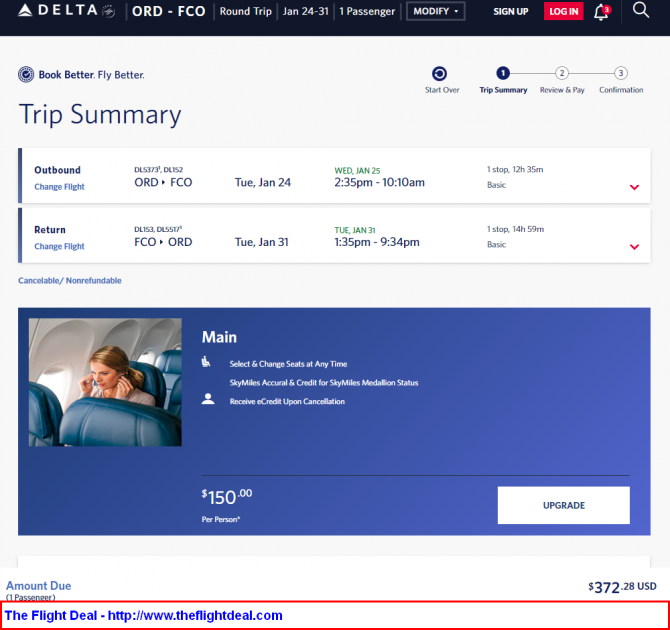Click 'Select & Change Seats at Any Time' text
Viewport: 670px width, 630px height.
(288, 364)
